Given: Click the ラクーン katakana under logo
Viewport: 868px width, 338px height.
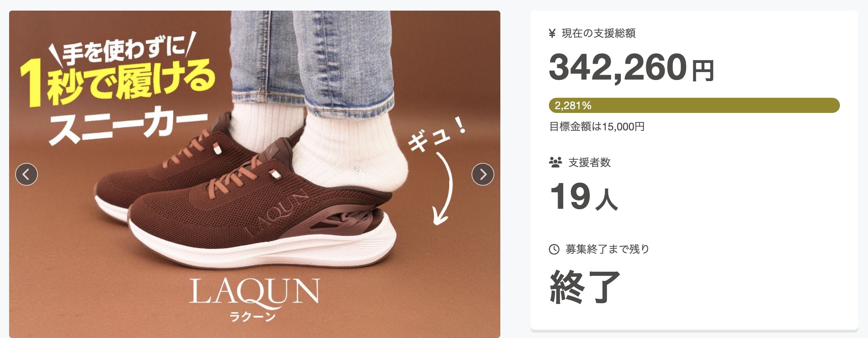Looking at the screenshot, I should pos(252,317).
